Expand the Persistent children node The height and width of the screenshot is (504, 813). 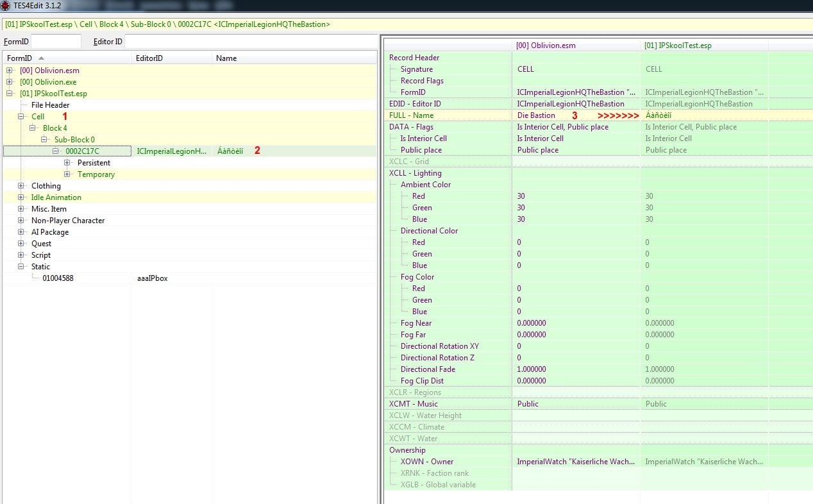(67, 163)
